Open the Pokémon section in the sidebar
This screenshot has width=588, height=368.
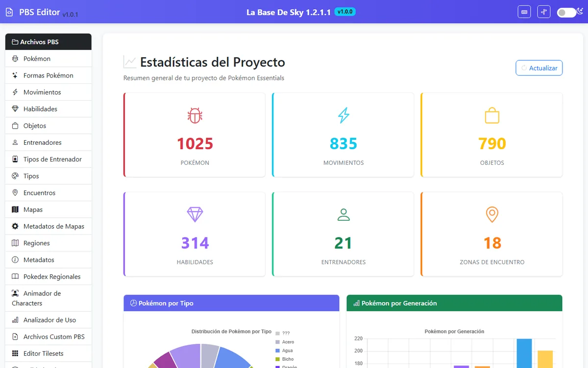tap(48, 59)
